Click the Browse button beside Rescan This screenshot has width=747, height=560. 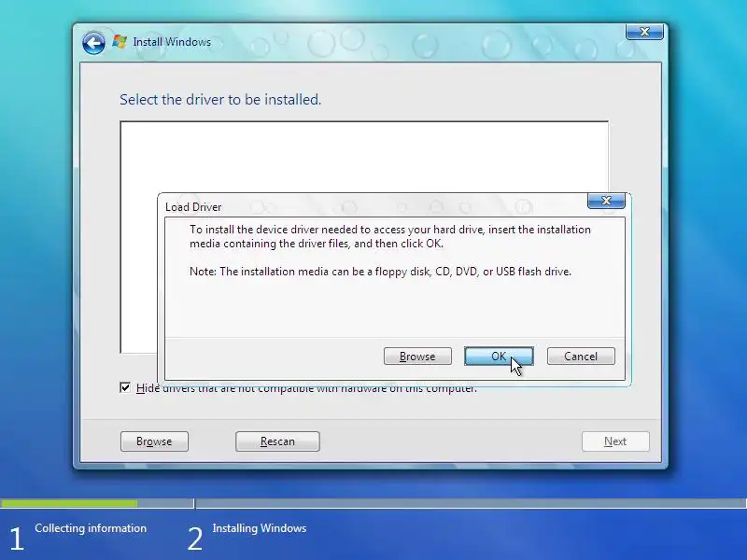154,441
